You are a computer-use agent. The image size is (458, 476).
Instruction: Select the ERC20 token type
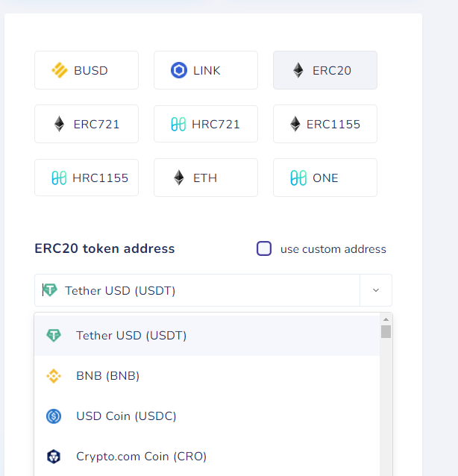325,71
